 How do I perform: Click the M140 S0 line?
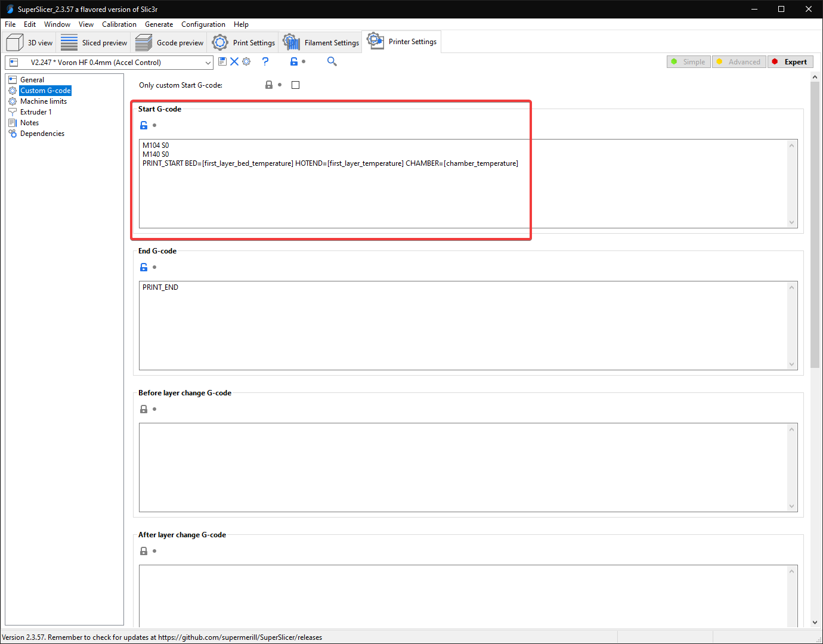coord(156,154)
